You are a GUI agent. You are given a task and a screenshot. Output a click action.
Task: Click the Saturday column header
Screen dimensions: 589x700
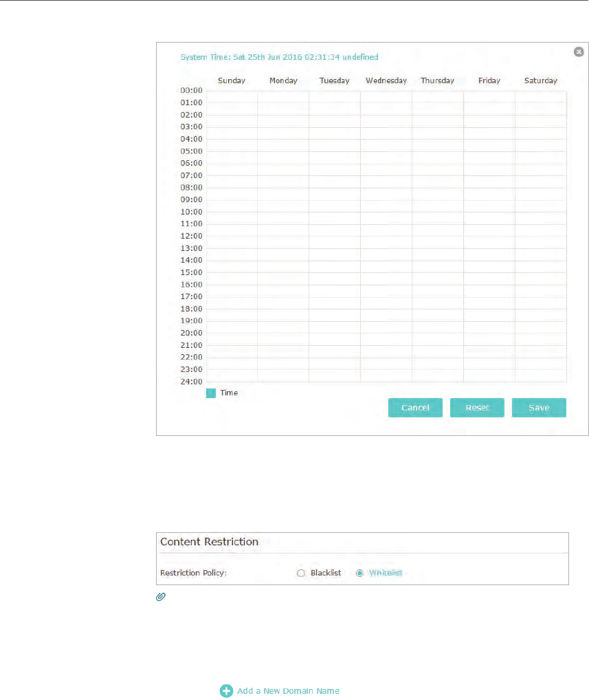541,80
